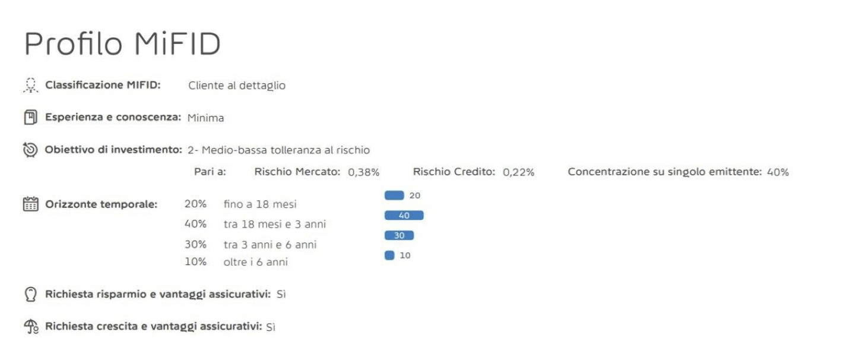Click the Orizzonte temporale calendar icon
Viewport: 868px width, 360px height.
point(30,204)
